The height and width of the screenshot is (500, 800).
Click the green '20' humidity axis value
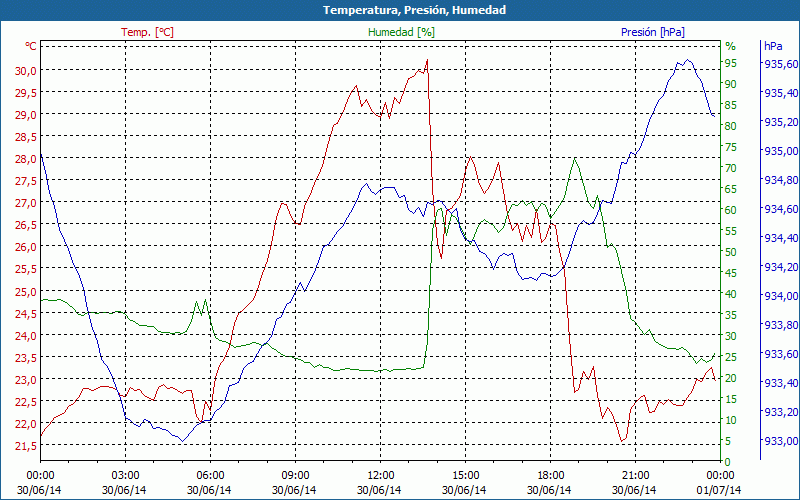pos(731,378)
